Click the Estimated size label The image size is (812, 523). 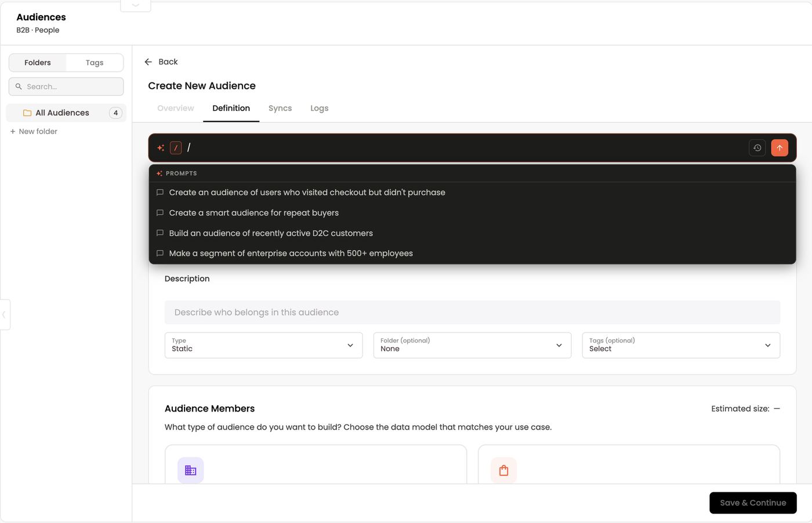pos(740,409)
